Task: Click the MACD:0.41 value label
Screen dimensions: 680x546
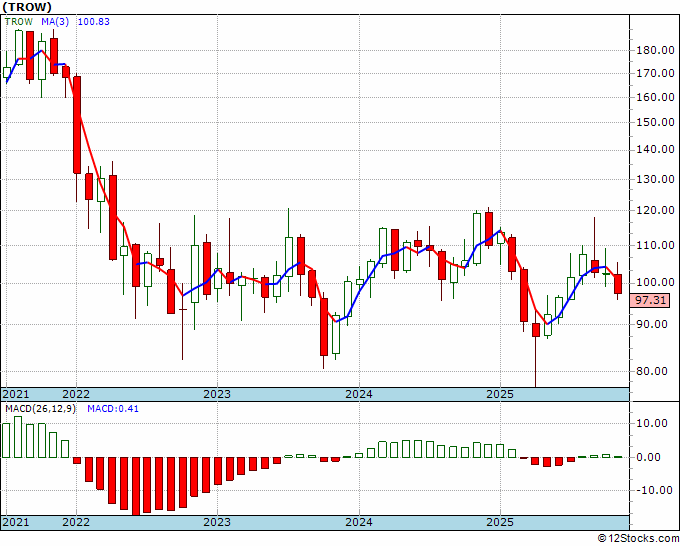Action: (x=113, y=409)
